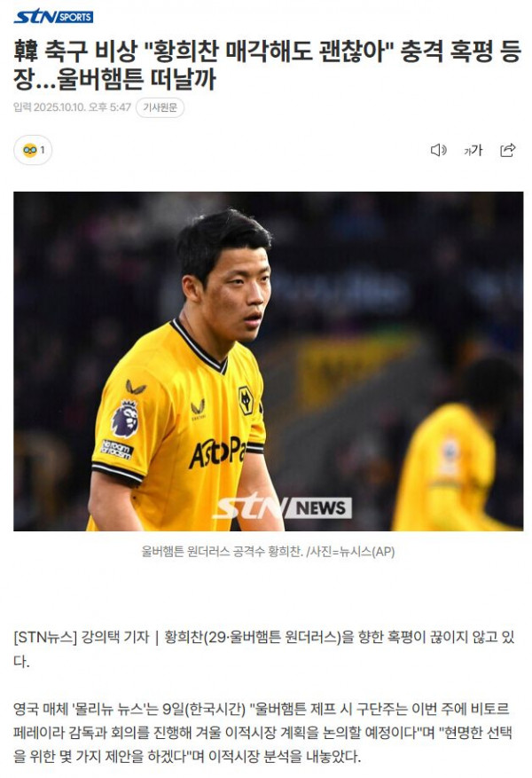Select the article headline about 황희찬
The image size is (532, 778).
click(x=267, y=65)
